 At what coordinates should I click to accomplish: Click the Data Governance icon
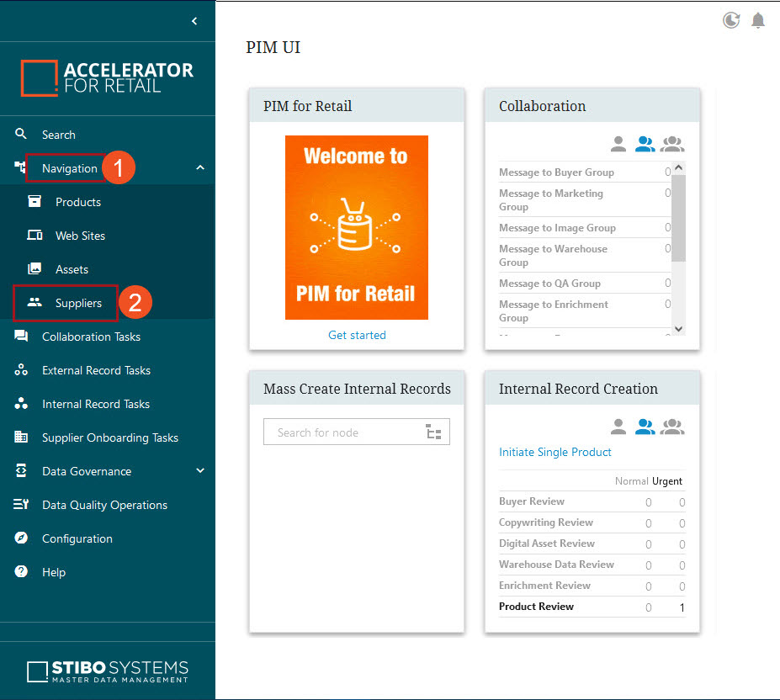point(21,470)
